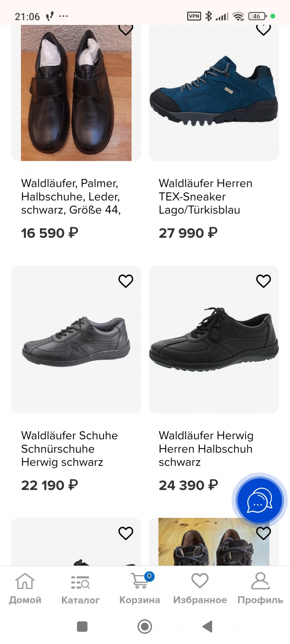The width and height of the screenshot is (290, 644).
Task: Tap the 16 590 ₽ price
Action: [x=50, y=233]
